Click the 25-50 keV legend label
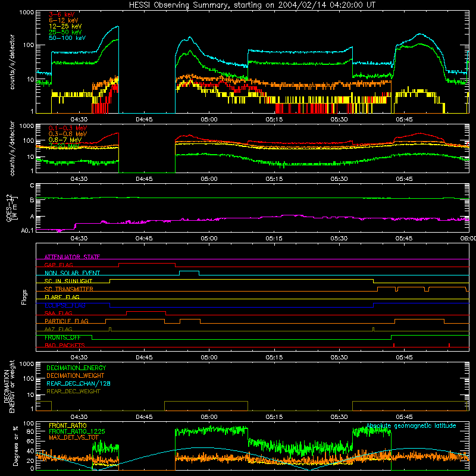Image resolution: width=476 pixels, height=476 pixels. (x=65, y=32)
